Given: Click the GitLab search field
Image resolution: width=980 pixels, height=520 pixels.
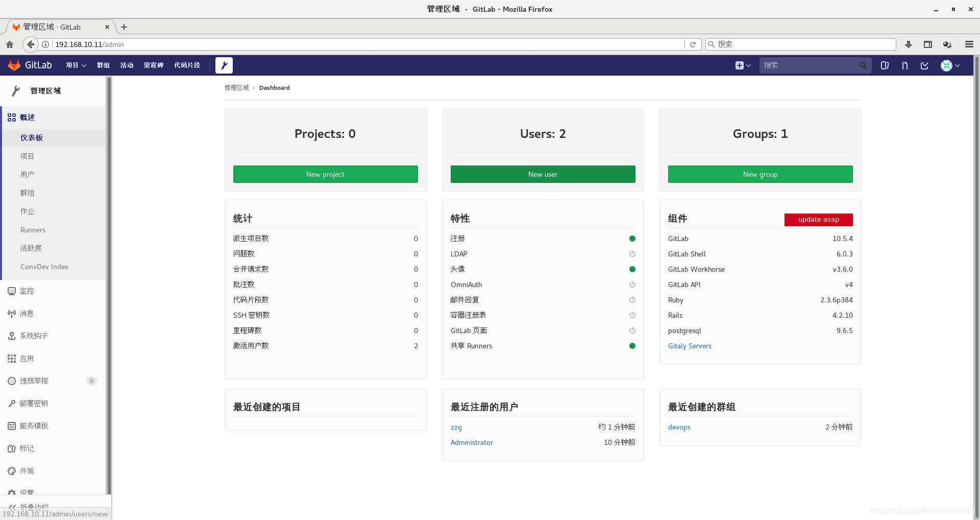Looking at the screenshot, I should coord(815,65).
